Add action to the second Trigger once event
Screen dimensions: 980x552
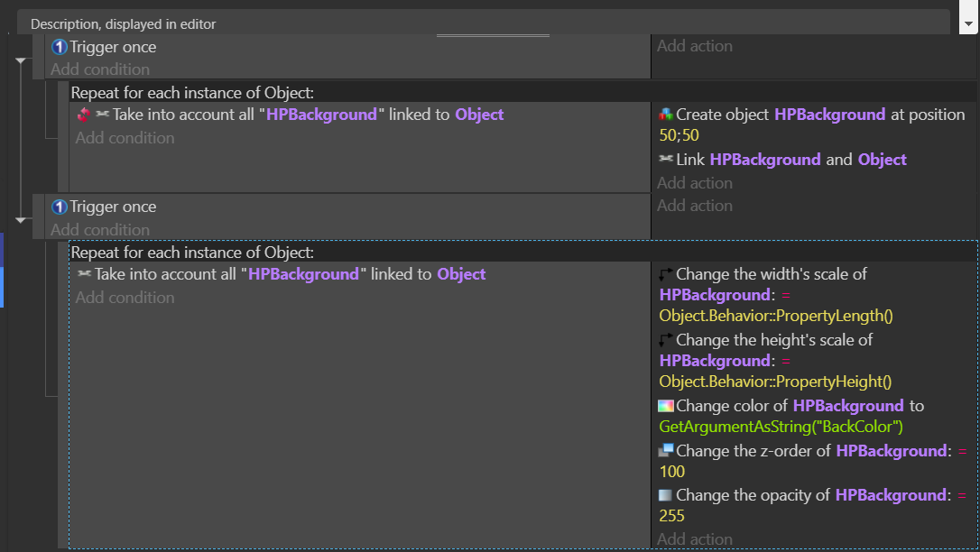694,206
